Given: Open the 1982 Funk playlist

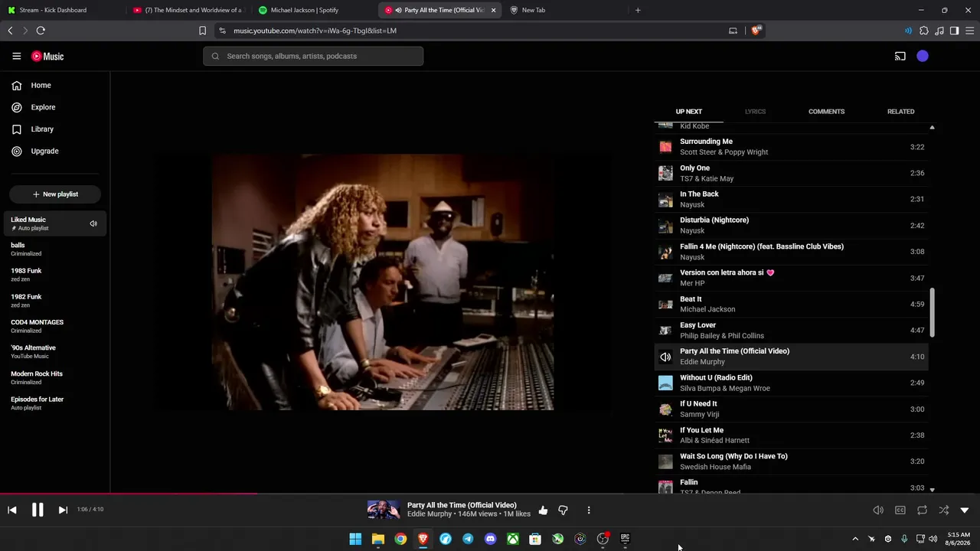Looking at the screenshot, I should coord(55,301).
